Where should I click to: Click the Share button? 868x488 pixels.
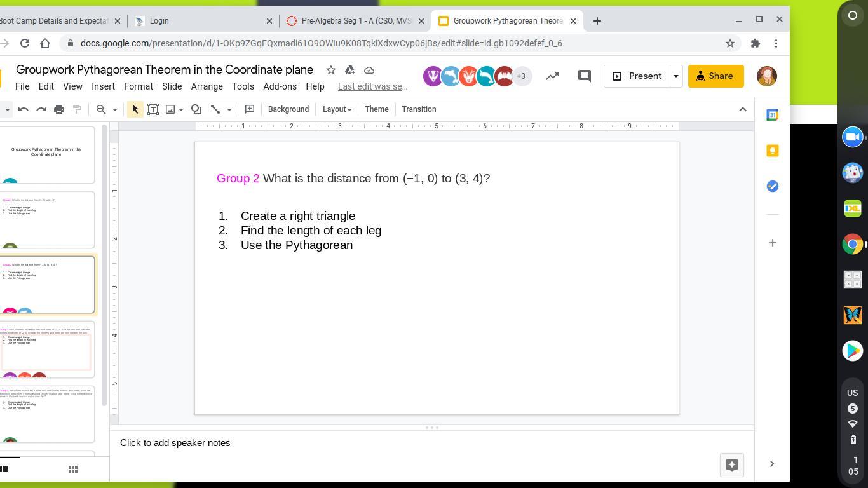(715, 76)
